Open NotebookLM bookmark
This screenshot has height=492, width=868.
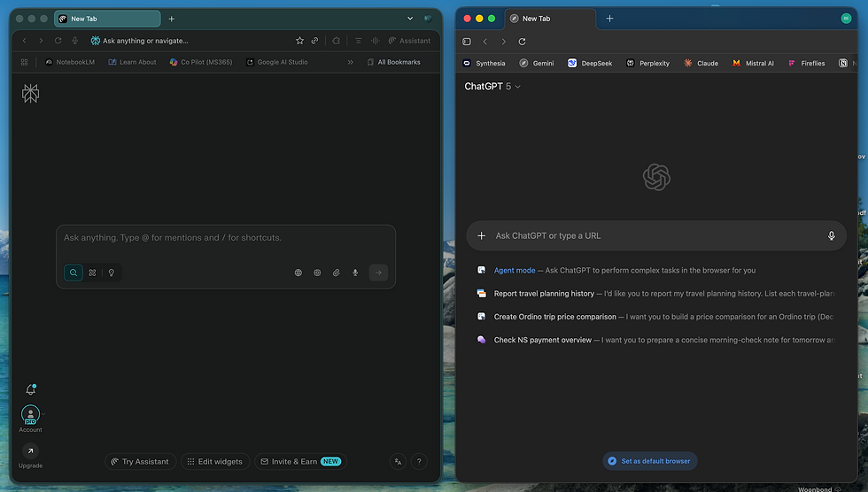click(70, 62)
